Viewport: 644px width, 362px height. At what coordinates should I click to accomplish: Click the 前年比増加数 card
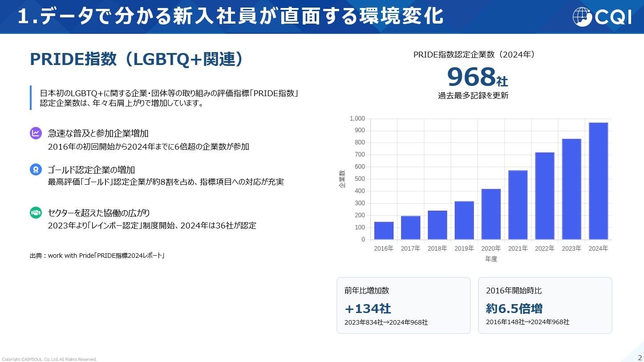click(403, 305)
